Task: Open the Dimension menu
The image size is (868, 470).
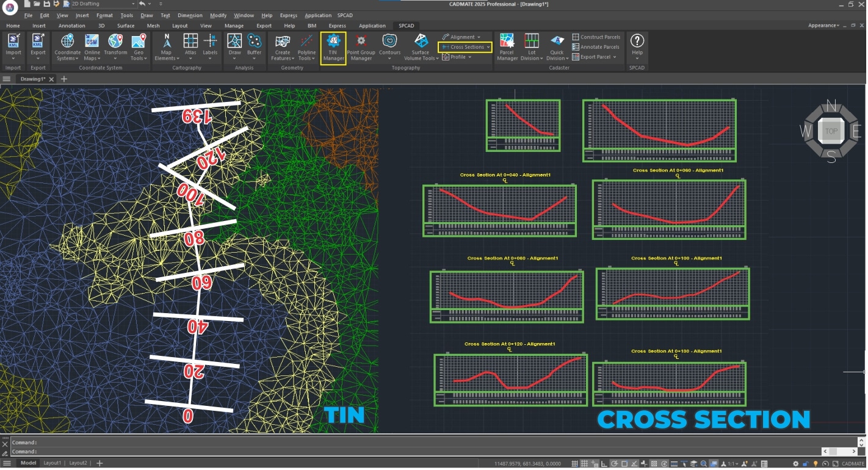Action: (190, 15)
